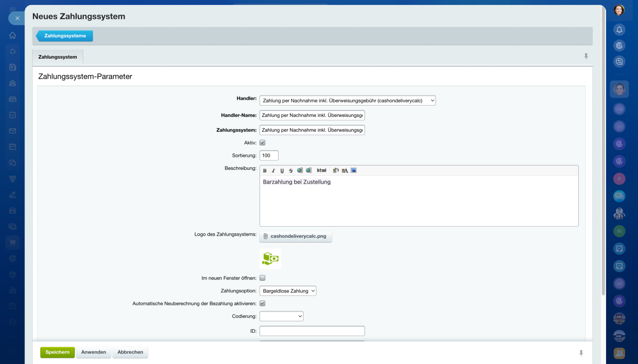
Task: Open the shopping cart icon in left sidebar
Action: point(12,243)
